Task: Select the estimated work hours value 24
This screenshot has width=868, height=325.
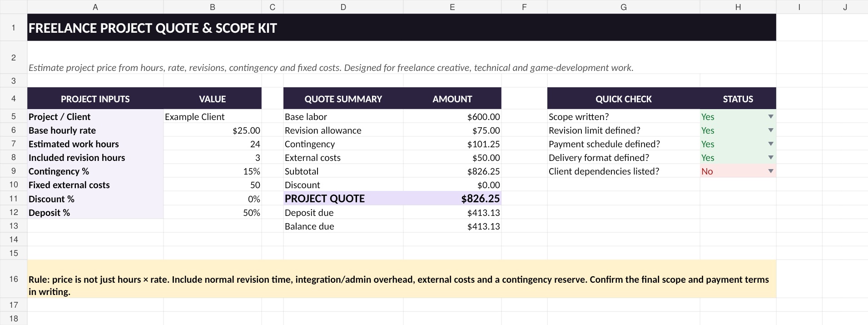Action: [213, 144]
